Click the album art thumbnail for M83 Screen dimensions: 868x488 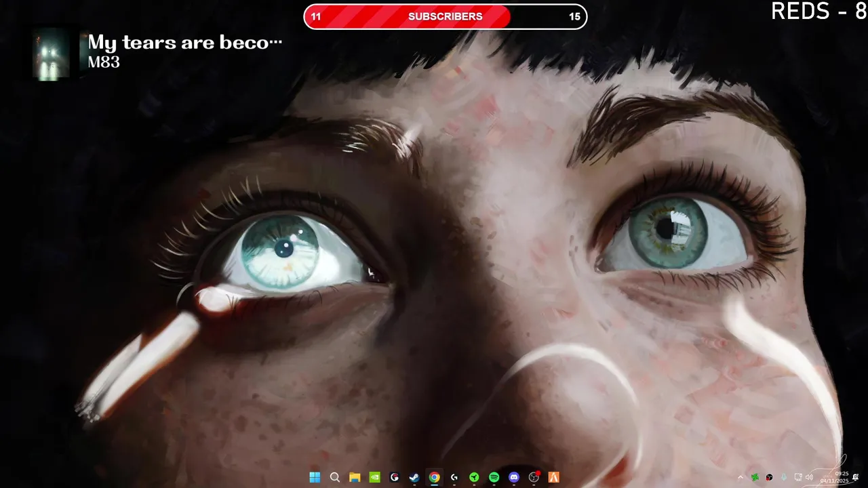52,54
